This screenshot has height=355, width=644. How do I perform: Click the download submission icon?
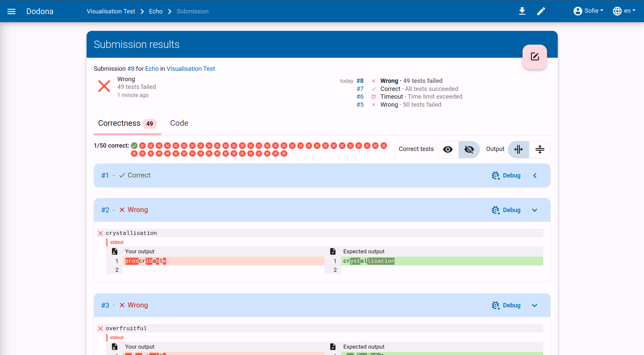(x=522, y=11)
